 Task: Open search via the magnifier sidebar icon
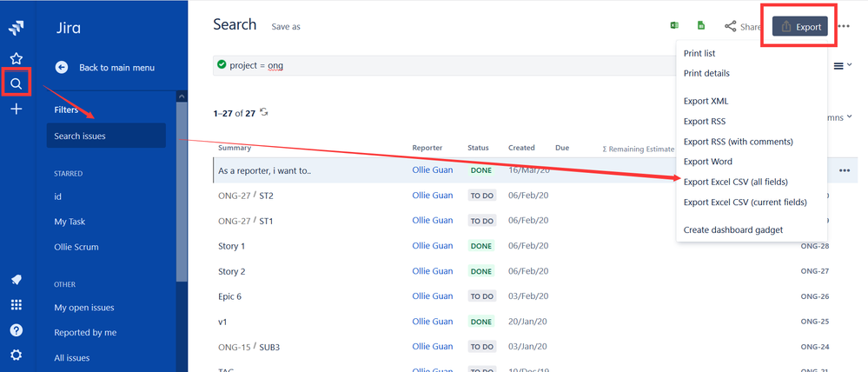[x=16, y=84]
